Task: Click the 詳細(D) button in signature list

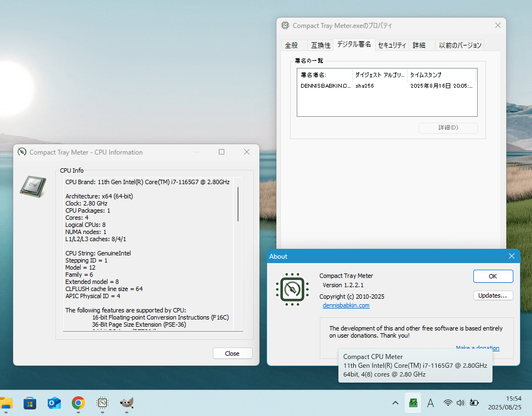Action: (449, 128)
